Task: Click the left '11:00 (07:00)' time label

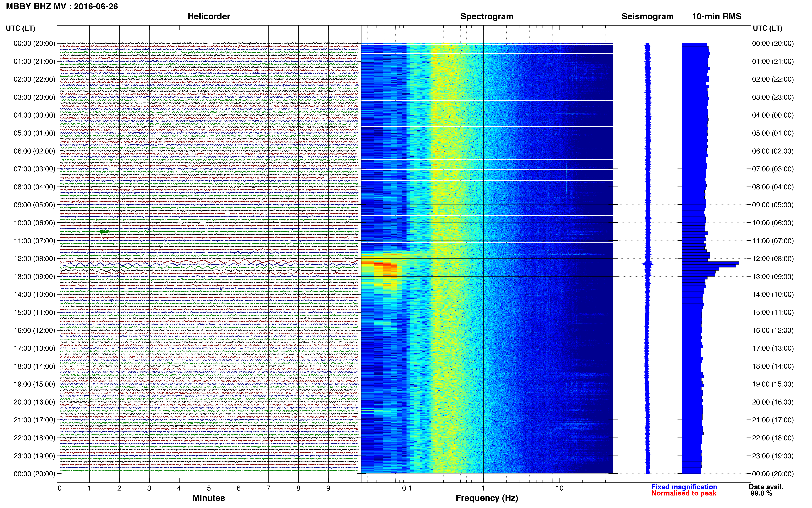Action: [x=34, y=241]
